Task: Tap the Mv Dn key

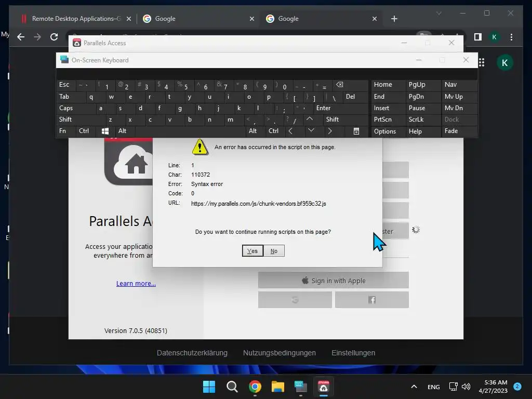Action: click(459, 108)
